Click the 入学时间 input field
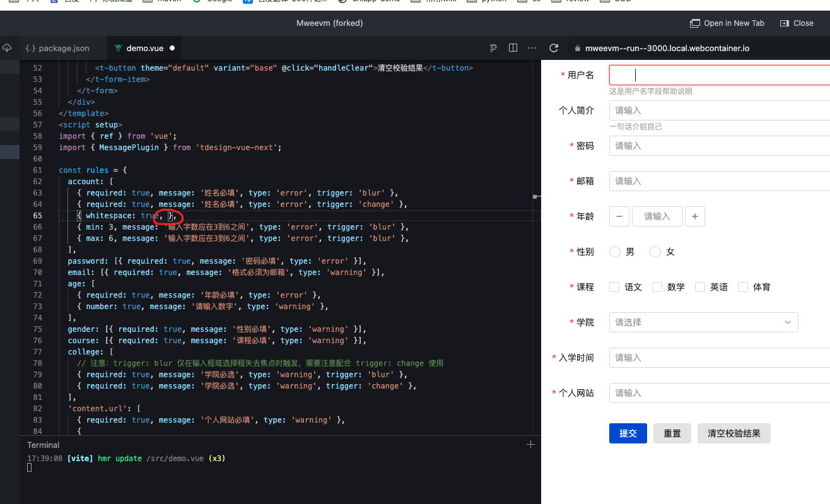 pos(720,358)
